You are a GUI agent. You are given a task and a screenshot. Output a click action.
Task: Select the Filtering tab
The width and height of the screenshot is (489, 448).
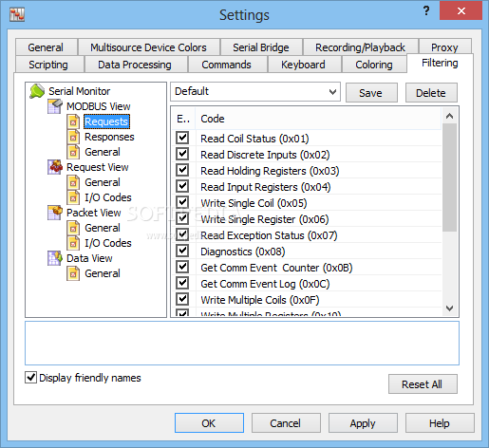click(x=440, y=63)
